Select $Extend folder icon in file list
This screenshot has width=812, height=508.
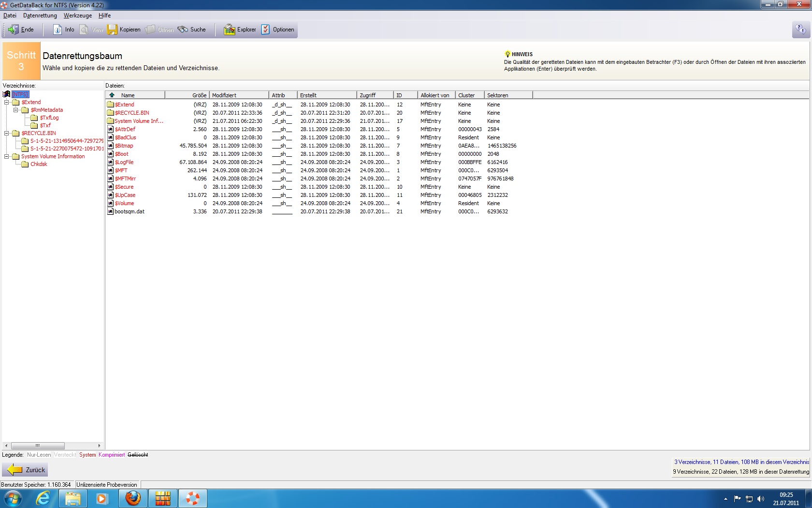[x=110, y=105]
